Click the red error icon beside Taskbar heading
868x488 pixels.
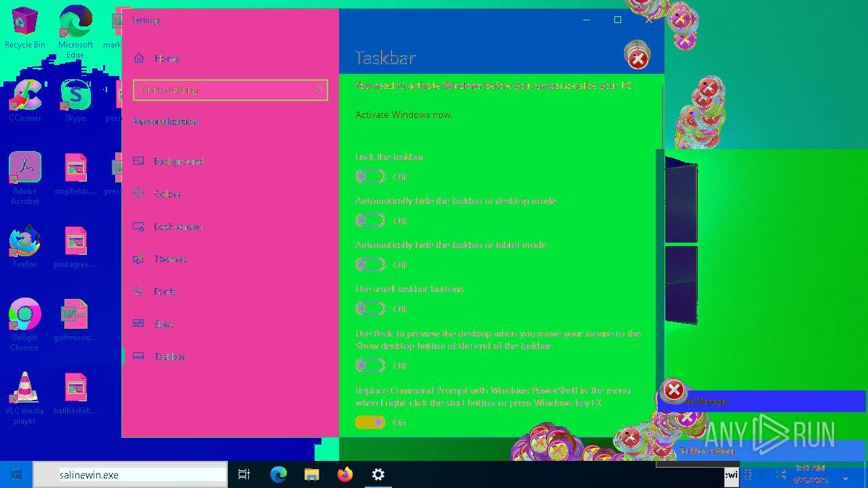[637, 59]
